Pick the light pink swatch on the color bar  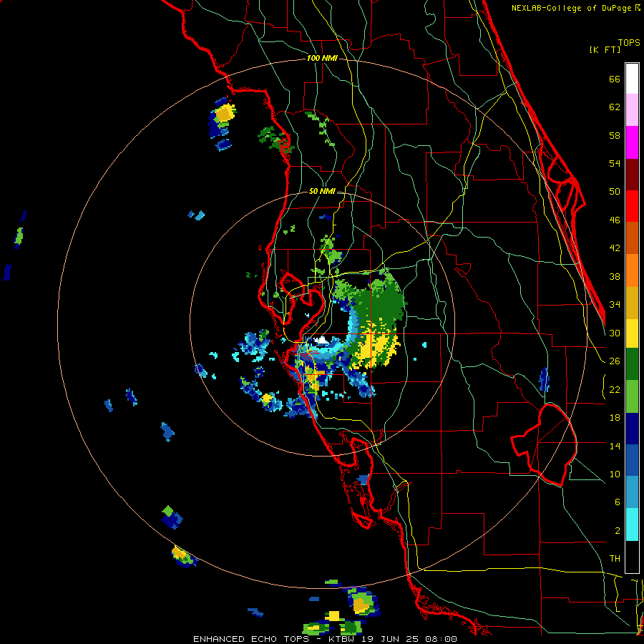(632, 109)
